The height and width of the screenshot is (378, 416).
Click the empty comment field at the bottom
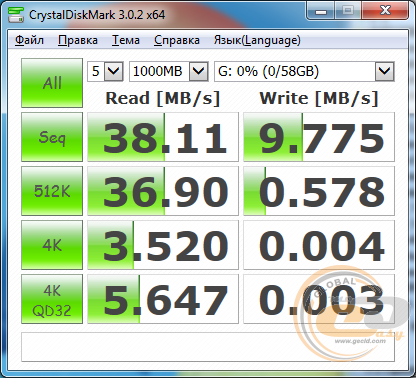[x=208, y=347]
